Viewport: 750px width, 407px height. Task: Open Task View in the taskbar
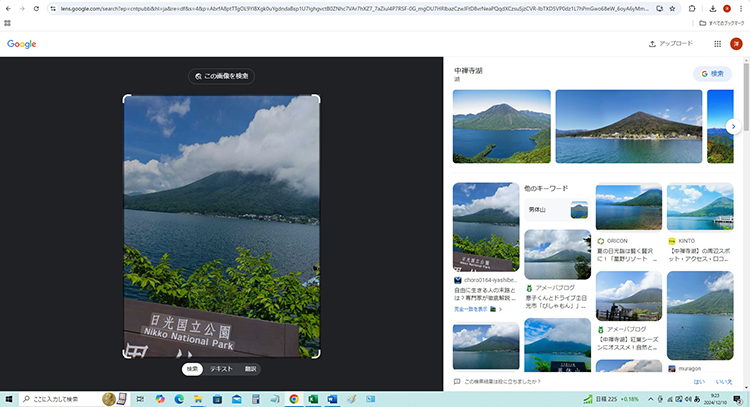[x=140, y=399]
